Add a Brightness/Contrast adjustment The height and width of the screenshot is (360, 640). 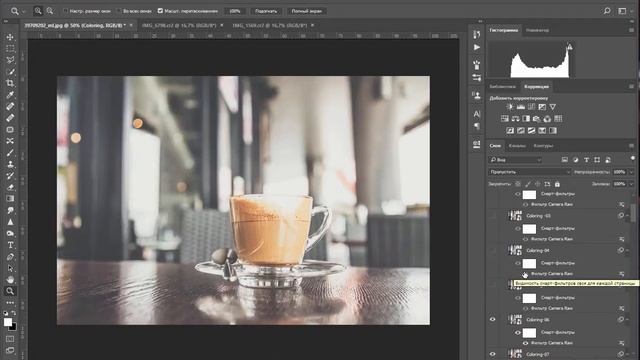(x=510, y=107)
